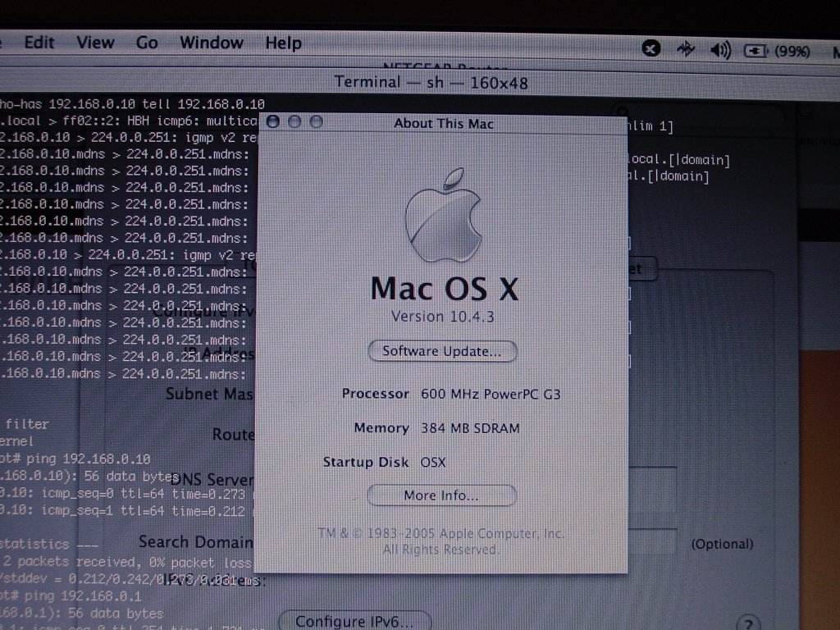Click the Apple Computer copyright line
Image resolution: width=840 pixels, height=630 pixels.
tap(441, 533)
